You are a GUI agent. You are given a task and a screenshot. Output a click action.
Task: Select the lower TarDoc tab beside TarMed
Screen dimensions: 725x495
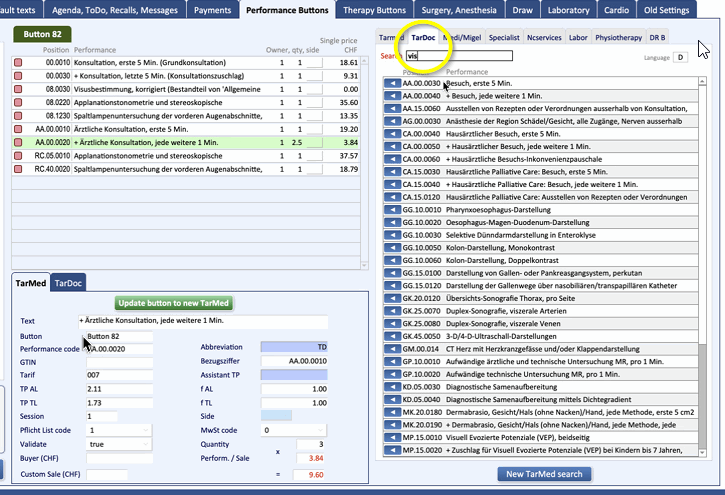tap(68, 283)
